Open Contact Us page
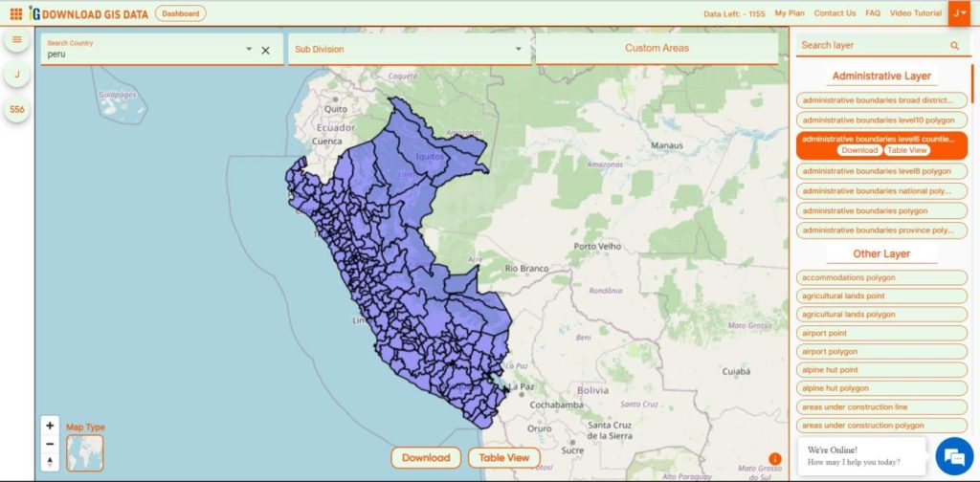The image size is (980, 482). click(835, 13)
